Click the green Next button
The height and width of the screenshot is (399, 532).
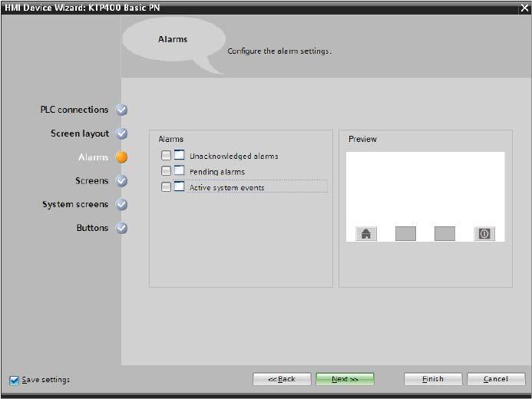345,379
